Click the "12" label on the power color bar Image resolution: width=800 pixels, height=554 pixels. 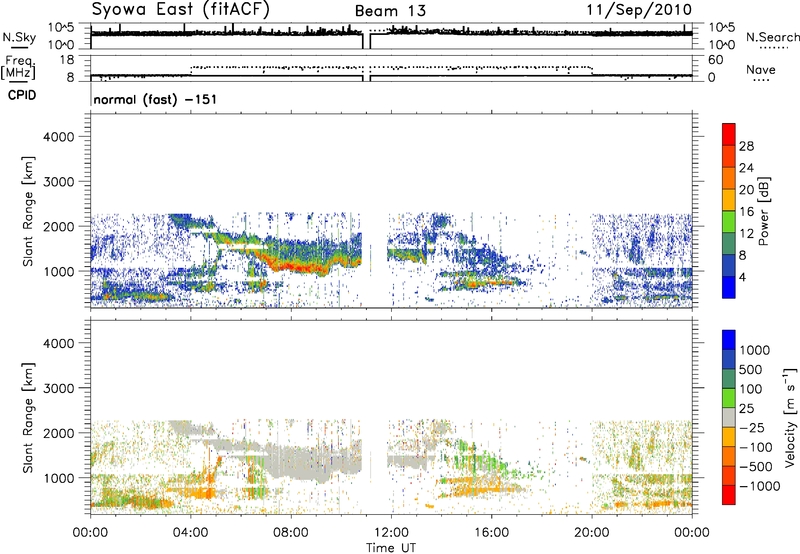pos(746,234)
